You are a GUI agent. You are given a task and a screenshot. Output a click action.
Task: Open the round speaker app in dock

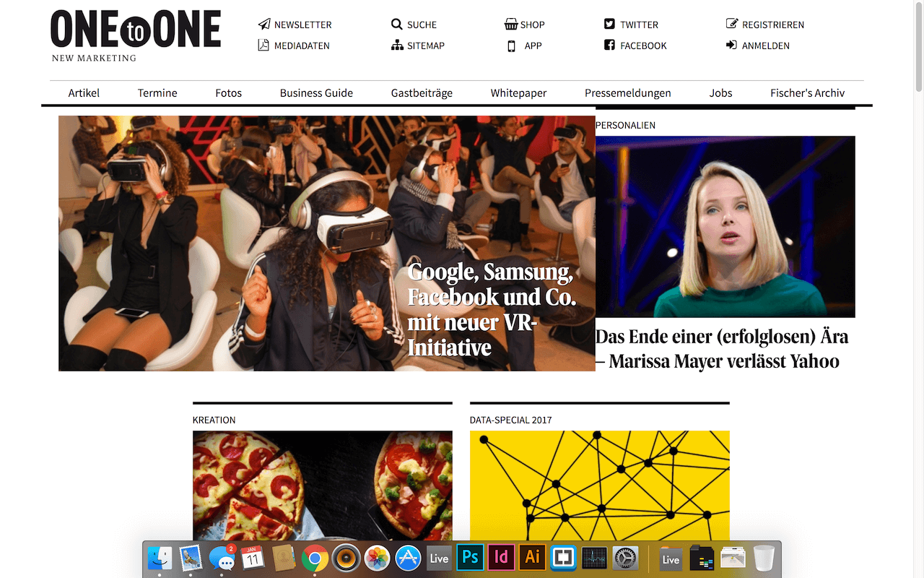click(346, 558)
